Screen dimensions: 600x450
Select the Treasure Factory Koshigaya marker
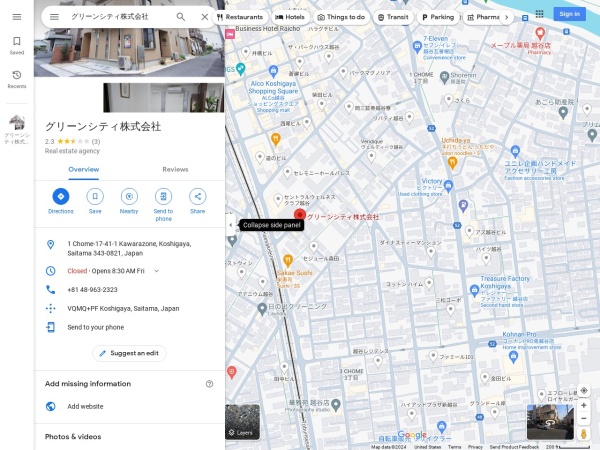click(474, 290)
